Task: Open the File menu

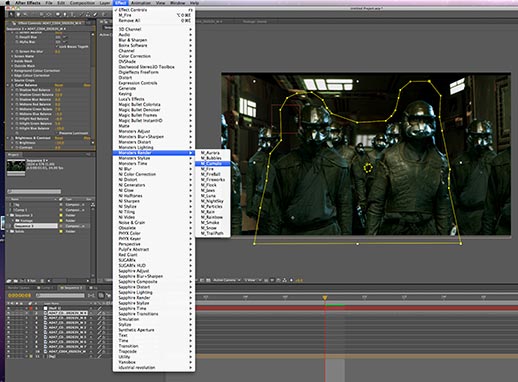Action: (x=49, y=3)
